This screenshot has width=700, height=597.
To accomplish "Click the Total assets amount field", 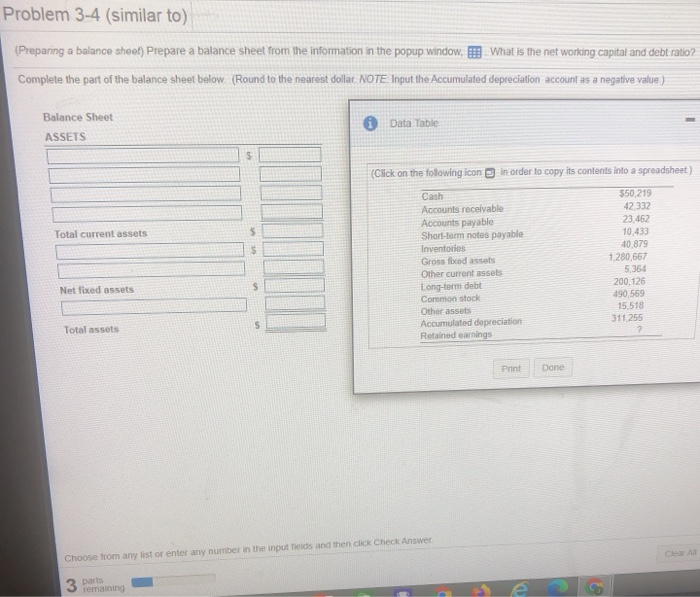I will (296, 321).
